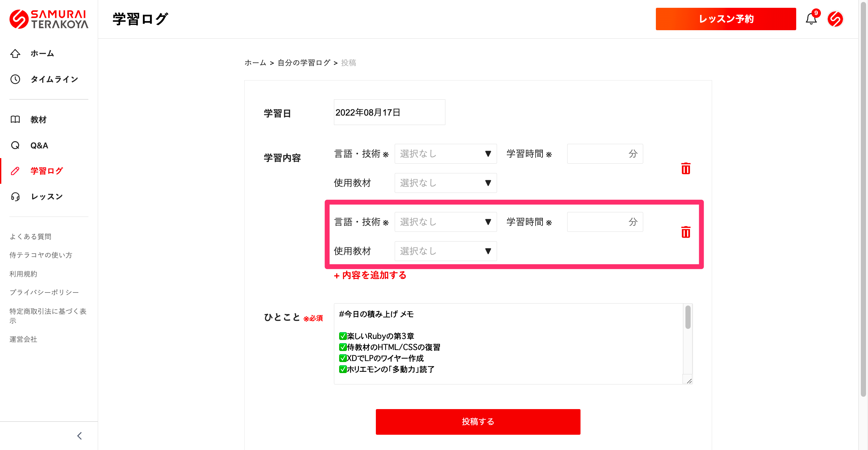The width and height of the screenshot is (868, 450).
Task: Click the home house icon in sidebar
Action: click(15, 54)
